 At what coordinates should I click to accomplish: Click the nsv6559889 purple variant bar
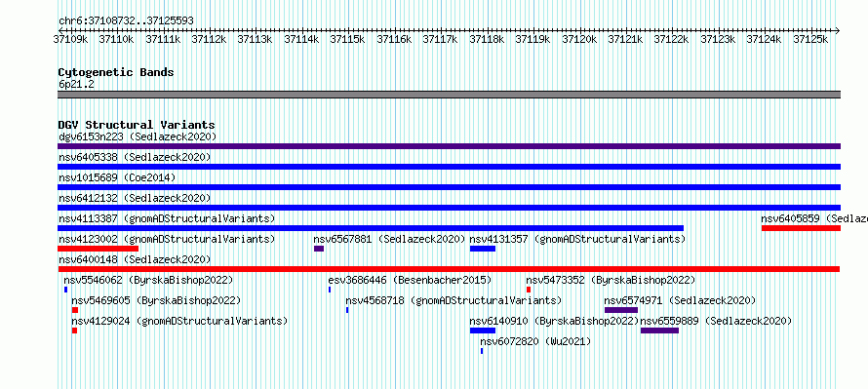pos(659,331)
